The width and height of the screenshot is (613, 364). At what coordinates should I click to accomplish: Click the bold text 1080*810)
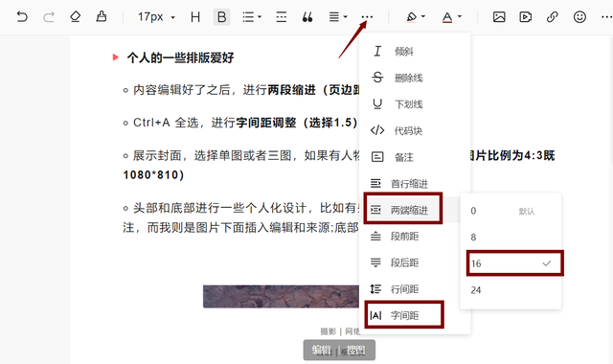click(153, 174)
